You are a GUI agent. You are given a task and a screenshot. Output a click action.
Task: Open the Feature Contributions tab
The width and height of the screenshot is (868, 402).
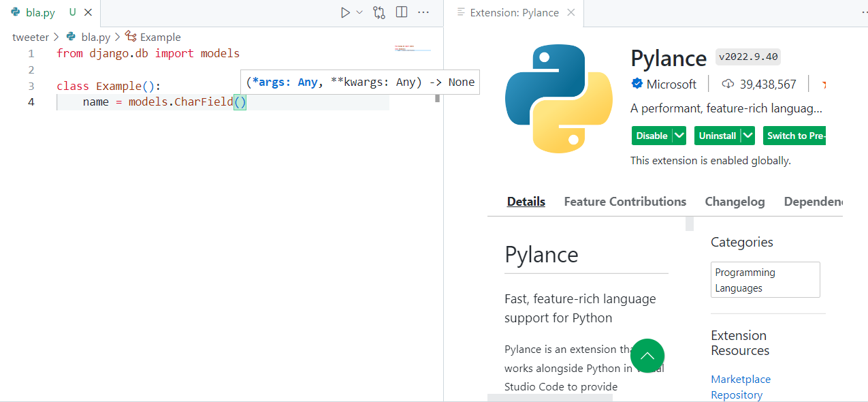(624, 201)
